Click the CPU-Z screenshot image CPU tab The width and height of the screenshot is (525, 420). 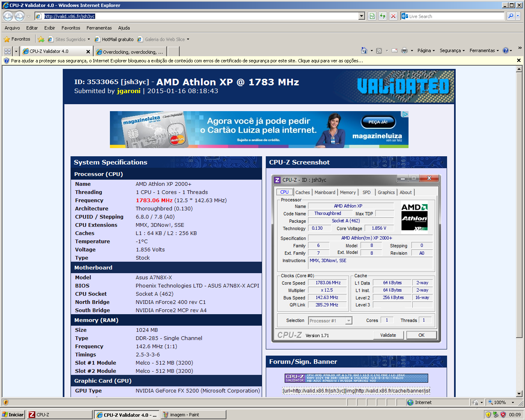284,192
